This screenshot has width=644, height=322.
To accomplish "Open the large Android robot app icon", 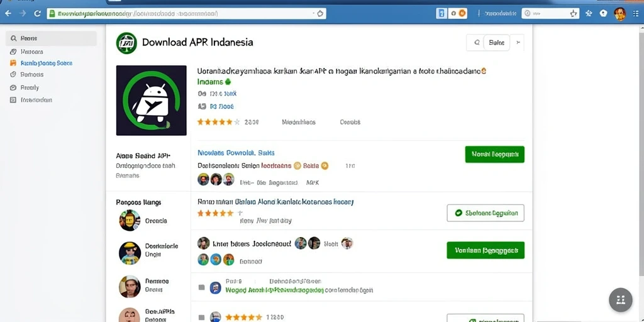I will [151, 100].
